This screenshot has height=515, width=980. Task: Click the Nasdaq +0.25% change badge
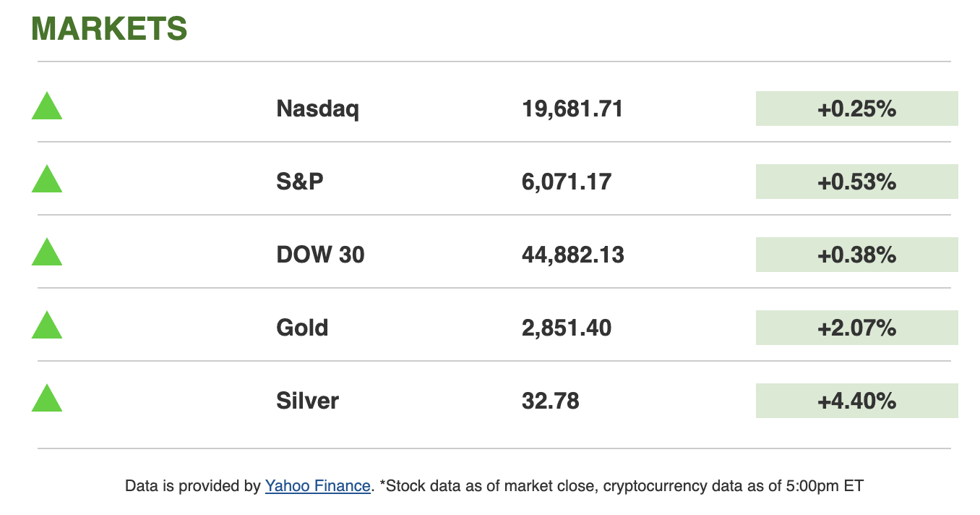[x=856, y=109]
